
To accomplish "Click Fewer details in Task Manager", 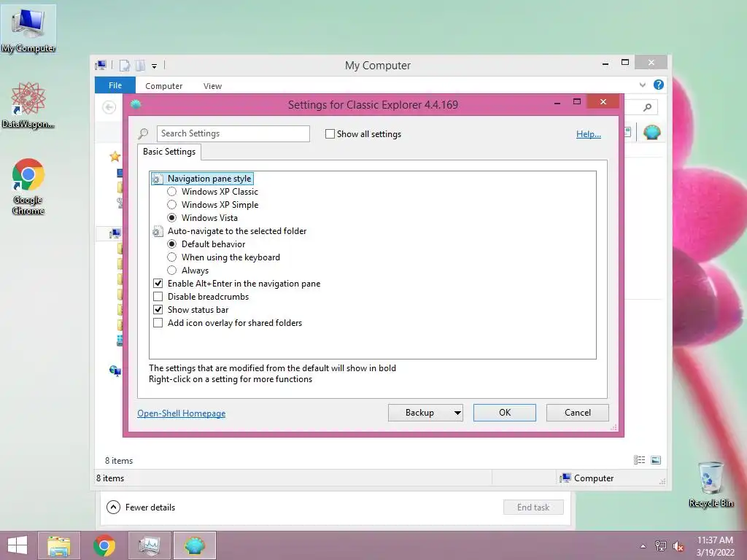I will pyautogui.click(x=141, y=507).
